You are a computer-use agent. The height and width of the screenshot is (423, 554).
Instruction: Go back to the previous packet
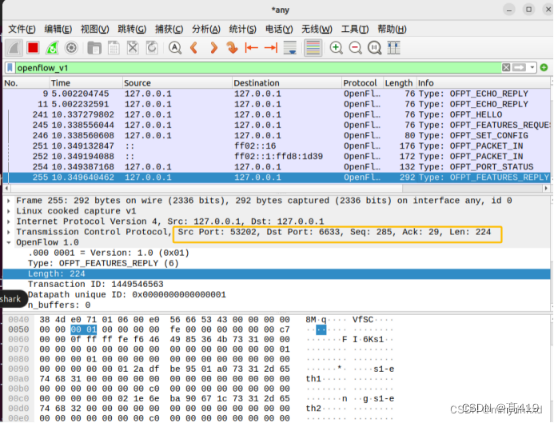tap(194, 48)
